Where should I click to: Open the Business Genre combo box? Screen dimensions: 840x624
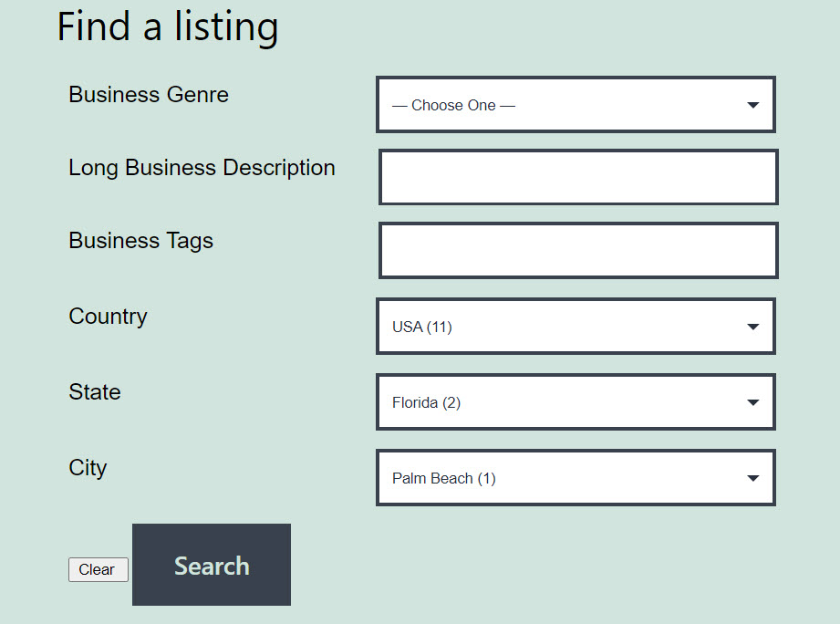pos(576,104)
